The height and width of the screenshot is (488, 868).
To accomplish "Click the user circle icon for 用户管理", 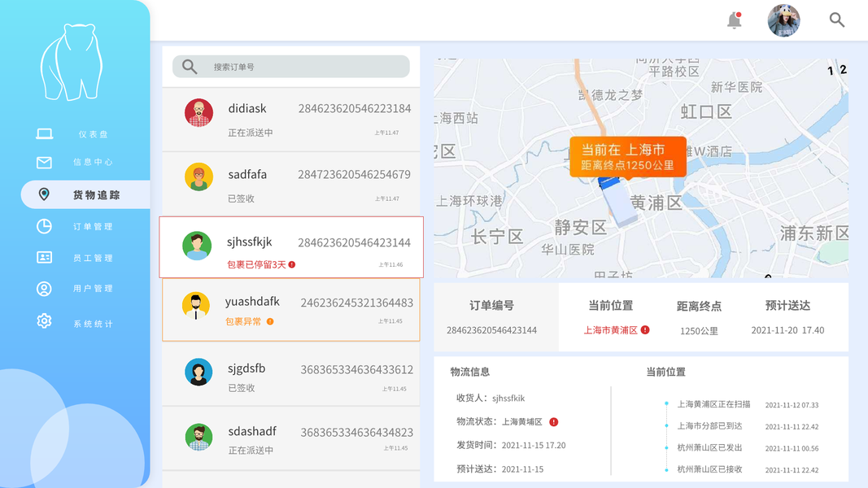I will tap(44, 289).
